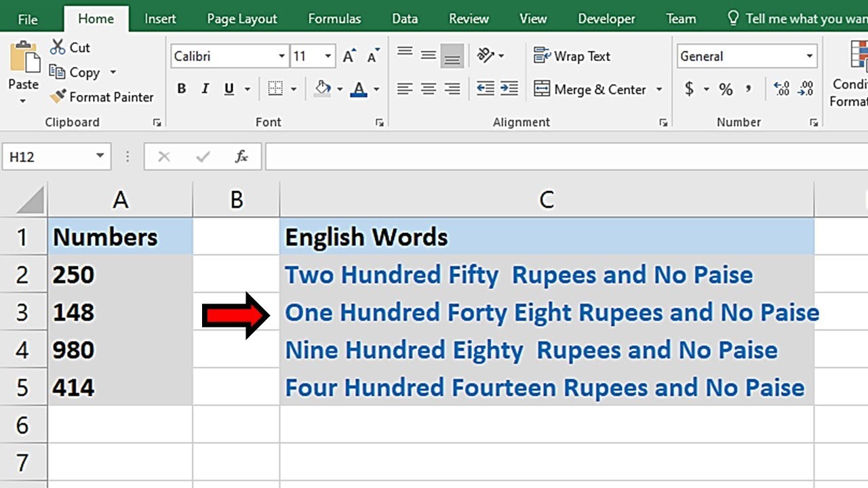
Task: Switch to the Formulas tab
Action: pos(333,19)
